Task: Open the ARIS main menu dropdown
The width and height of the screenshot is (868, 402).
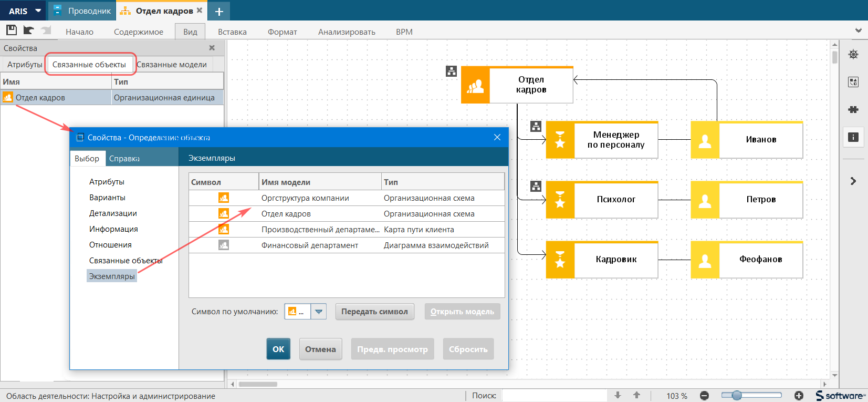Action: click(x=24, y=11)
